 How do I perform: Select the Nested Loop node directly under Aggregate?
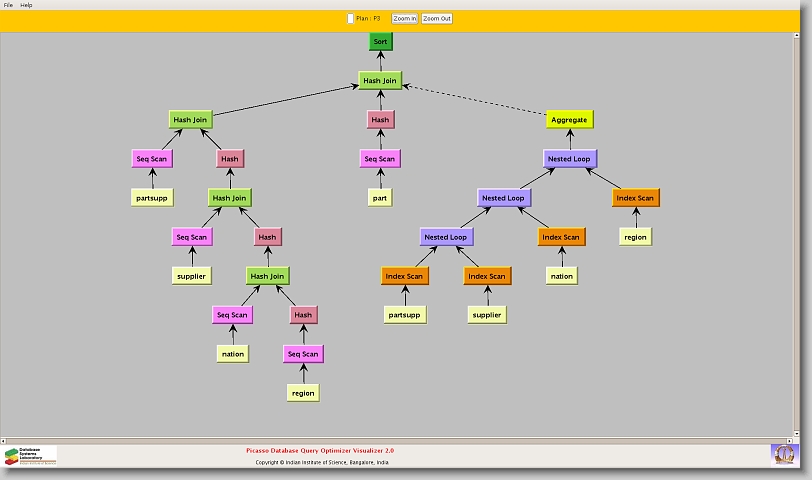569,159
